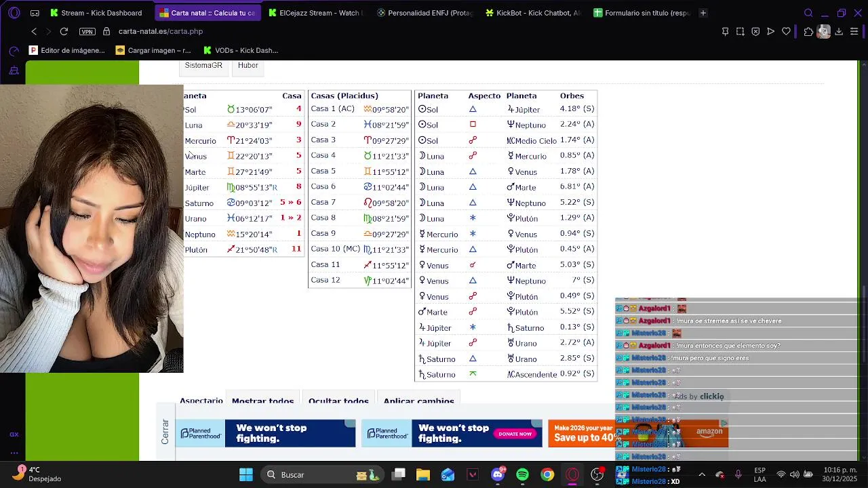Open Cargar imagen bookmark

coord(153,50)
